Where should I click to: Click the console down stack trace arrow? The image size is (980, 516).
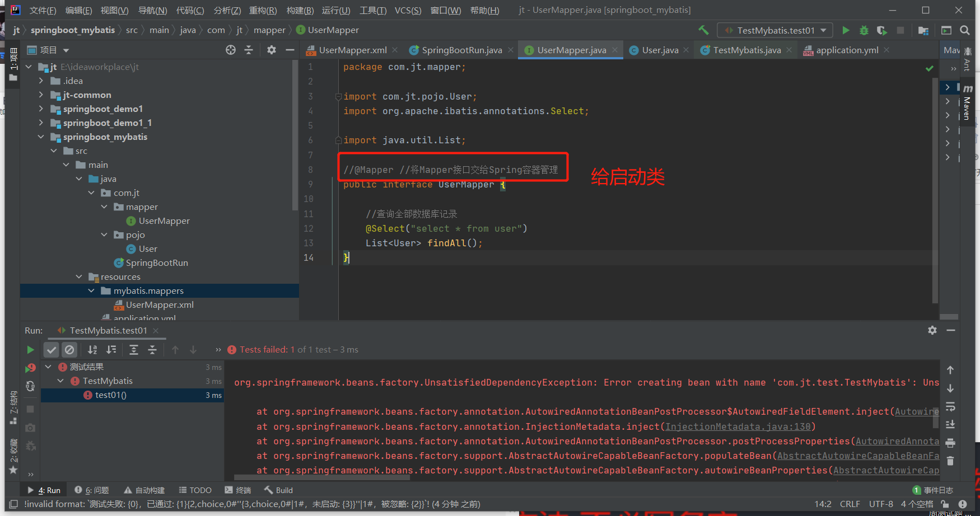tap(950, 388)
